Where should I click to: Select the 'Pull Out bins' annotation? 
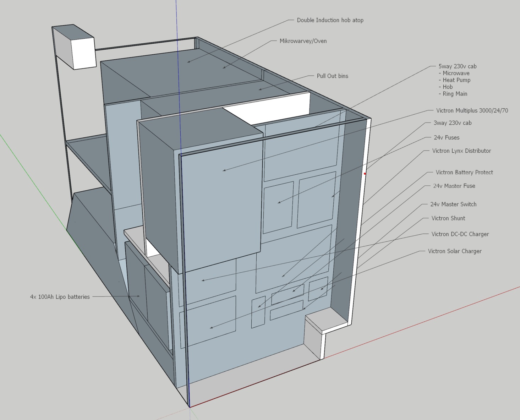[332, 76]
